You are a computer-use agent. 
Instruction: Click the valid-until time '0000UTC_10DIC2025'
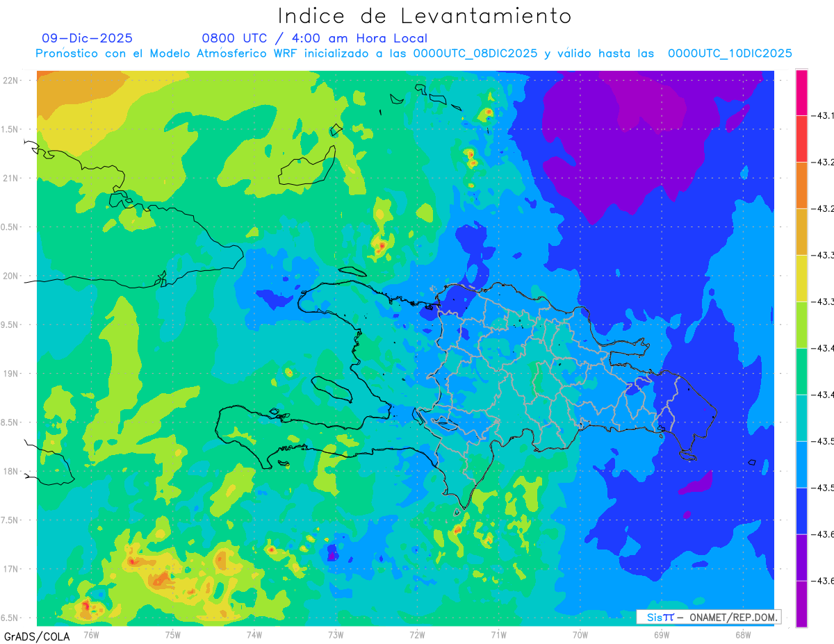click(x=730, y=53)
